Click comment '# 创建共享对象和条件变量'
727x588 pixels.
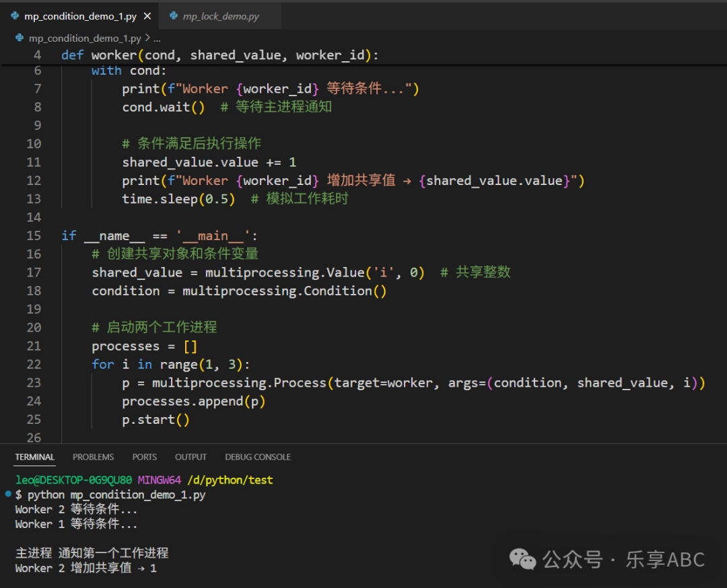(x=175, y=254)
